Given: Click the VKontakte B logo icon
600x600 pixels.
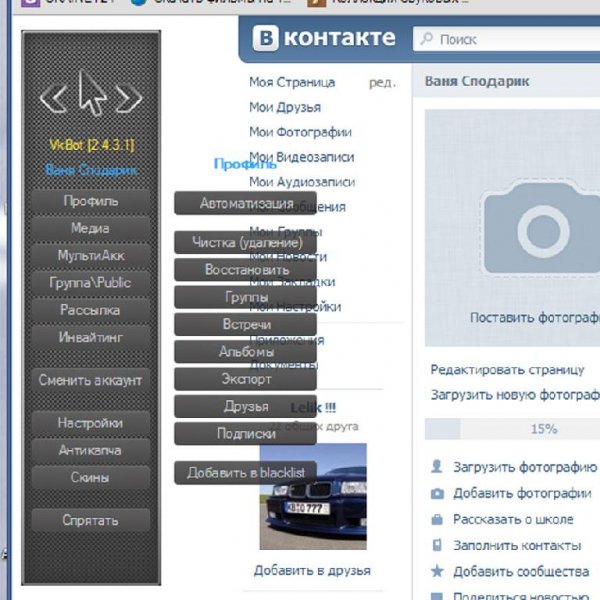Looking at the screenshot, I should 266,38.
